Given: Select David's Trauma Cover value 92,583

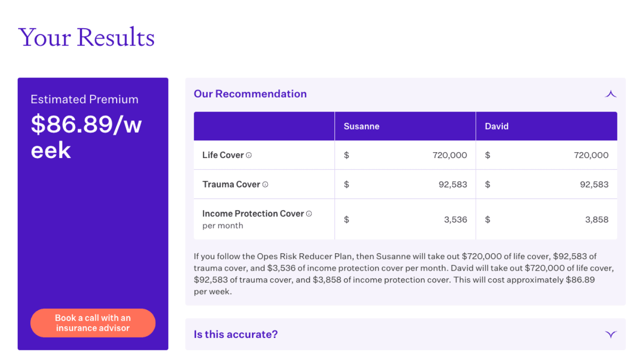Looking at the screenshot, I should (594, 185).
